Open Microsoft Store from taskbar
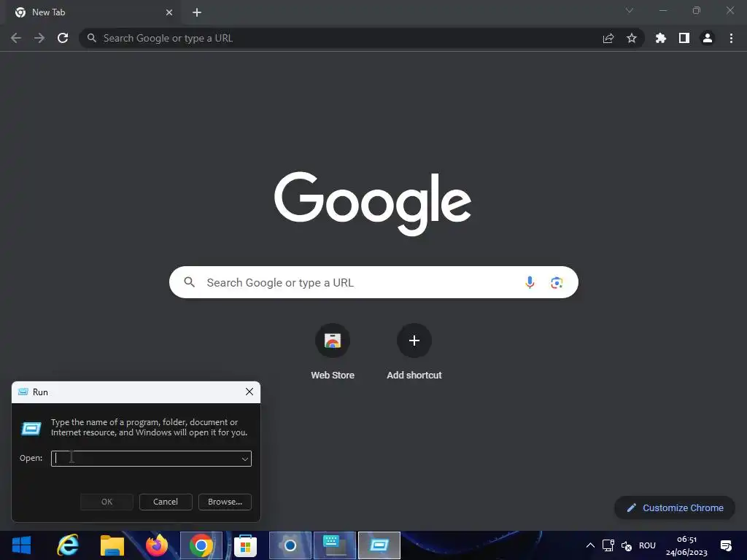The image size is (747, 560). tap(245, 545)
